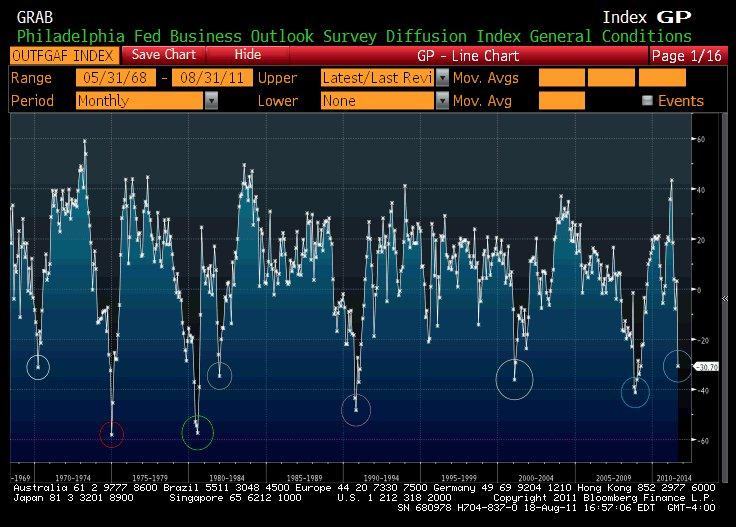This screenshot has width=736, height=527.
Task: Click the green circle marker on the chart
Action: 197,432
